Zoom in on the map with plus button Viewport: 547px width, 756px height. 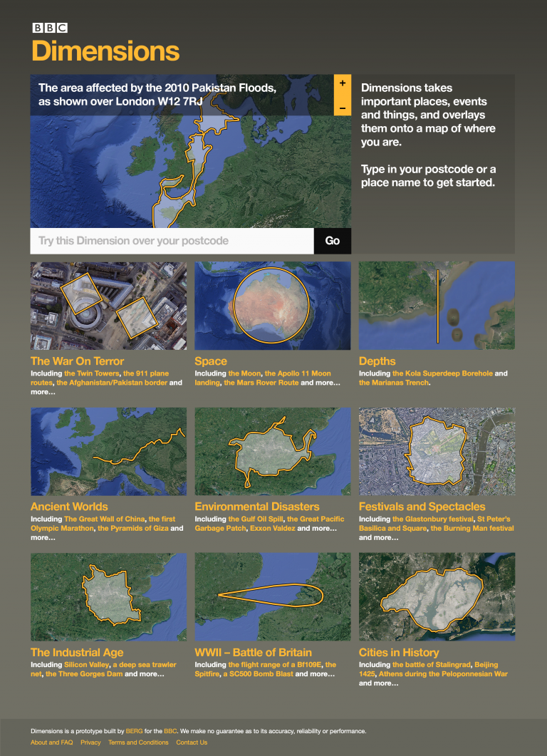pos(342,83)
